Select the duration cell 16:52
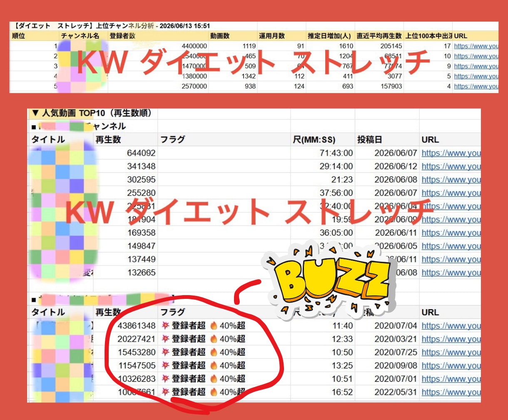The image size is (508, 420). pyautogui.click(x=342, y=393)
